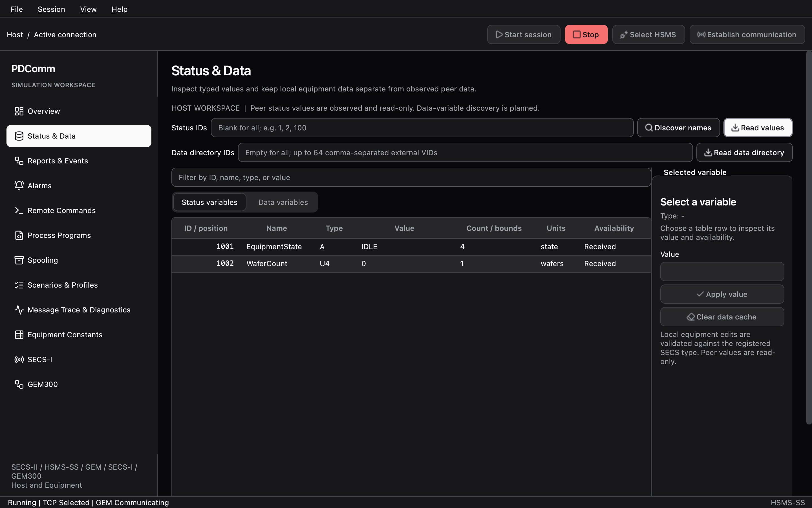Click the Value column header

404,229
